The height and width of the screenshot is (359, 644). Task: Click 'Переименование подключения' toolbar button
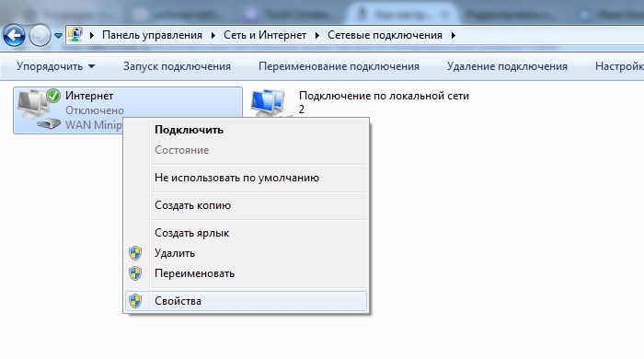(x=339, y=66)
